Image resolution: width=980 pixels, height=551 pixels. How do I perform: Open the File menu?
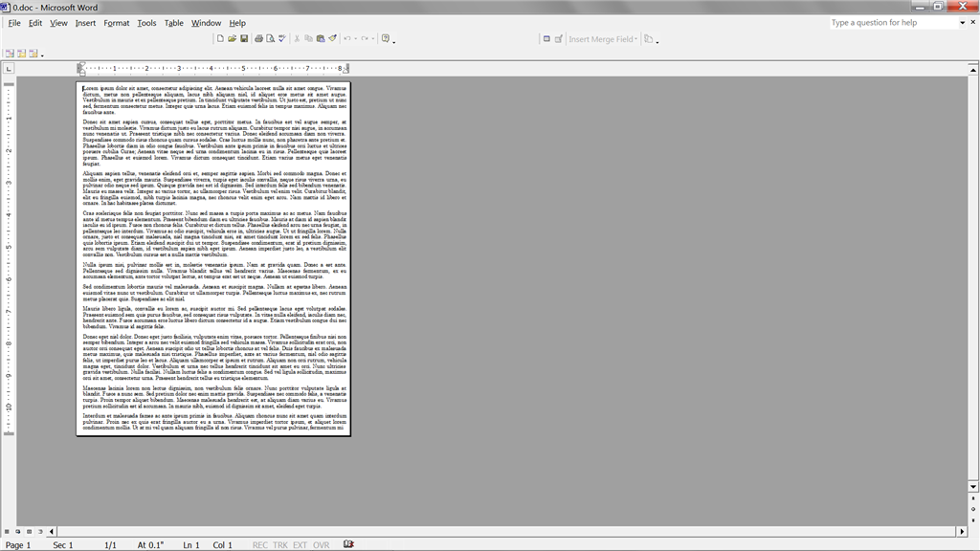point(14,23)
